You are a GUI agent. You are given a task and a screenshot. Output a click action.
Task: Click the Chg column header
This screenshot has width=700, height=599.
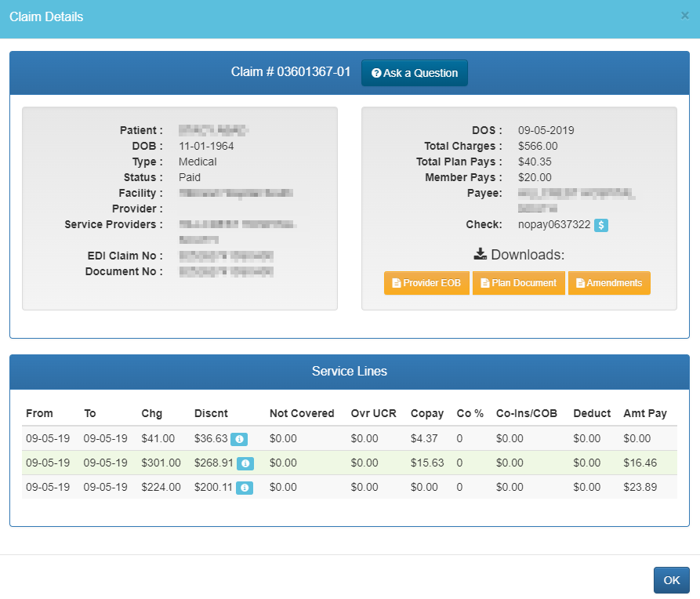(x=152, y=414)
